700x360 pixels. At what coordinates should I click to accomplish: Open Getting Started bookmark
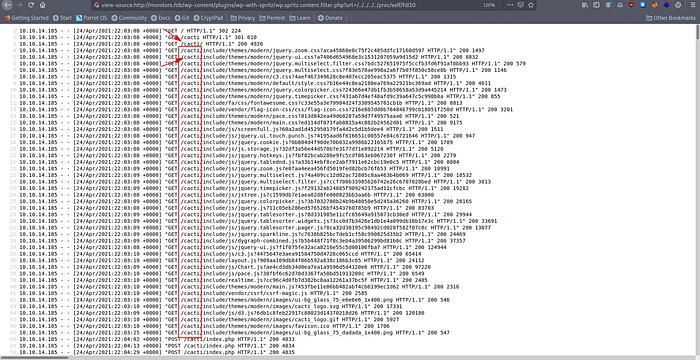click(26, 18)
